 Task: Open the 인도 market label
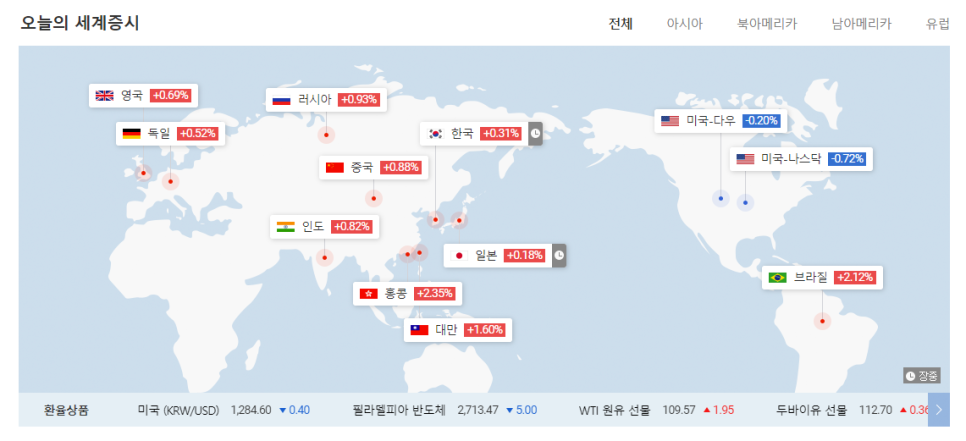[x=325, y=227]
